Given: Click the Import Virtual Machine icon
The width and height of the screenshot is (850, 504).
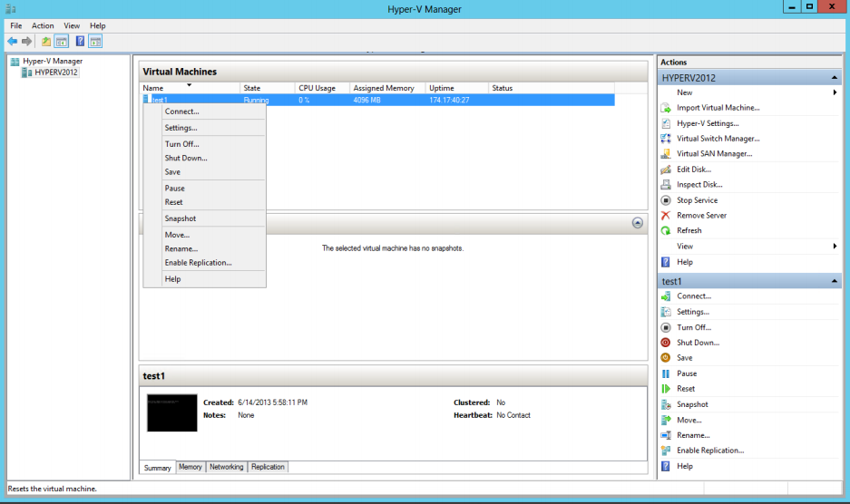Looking at the screenshot, I should tap(666, 108).
